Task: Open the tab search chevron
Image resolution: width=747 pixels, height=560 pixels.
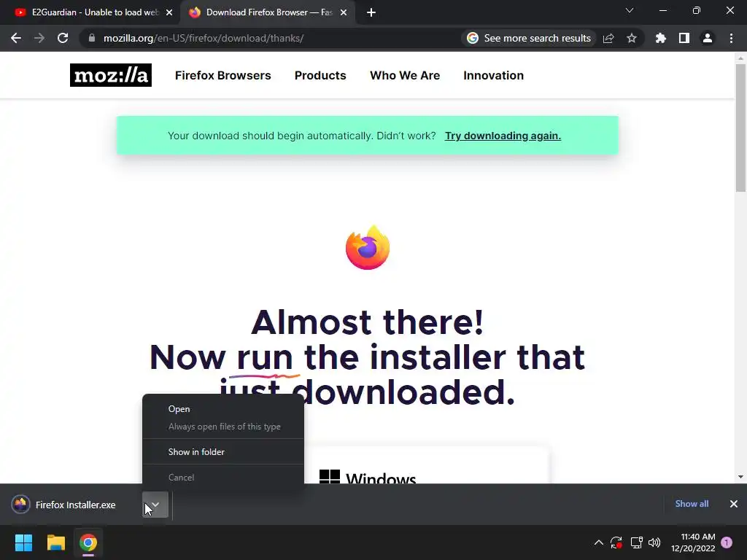Action: click(630, 10)
